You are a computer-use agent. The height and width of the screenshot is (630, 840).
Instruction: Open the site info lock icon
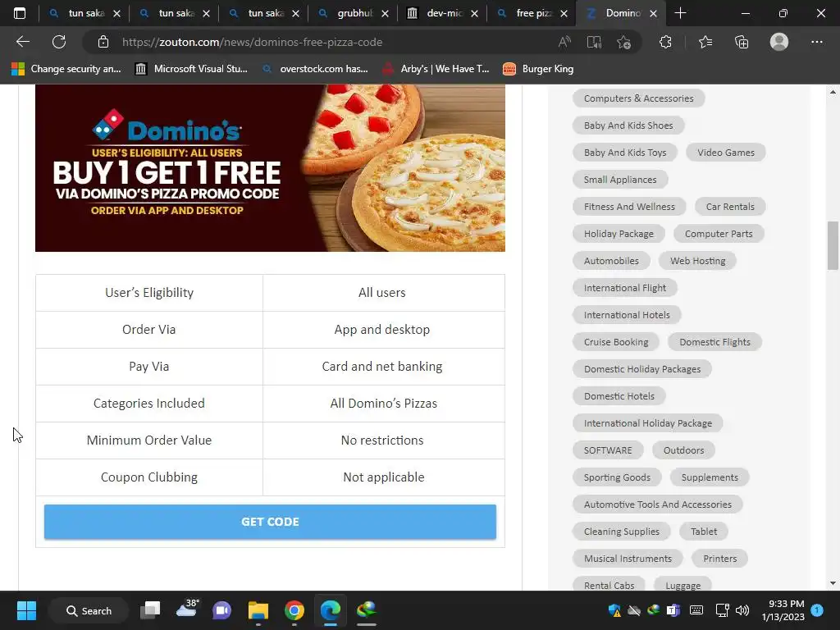coord(103,42)
